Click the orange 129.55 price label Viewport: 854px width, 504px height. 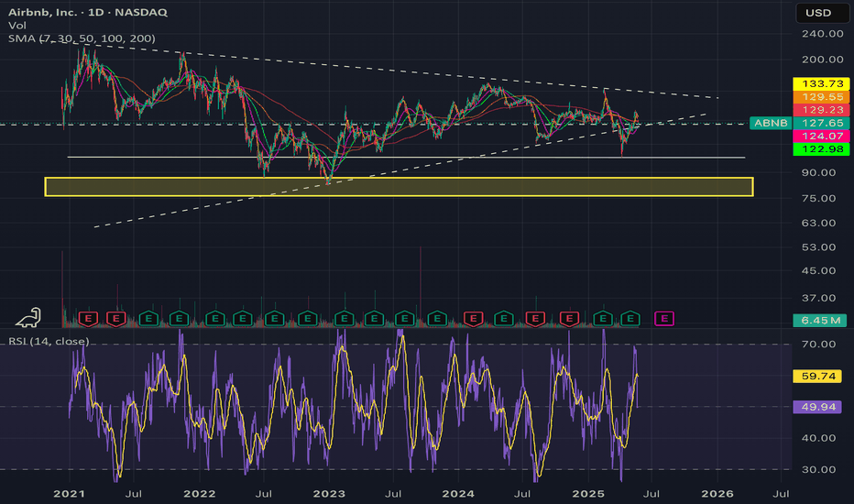click(821, 96)
